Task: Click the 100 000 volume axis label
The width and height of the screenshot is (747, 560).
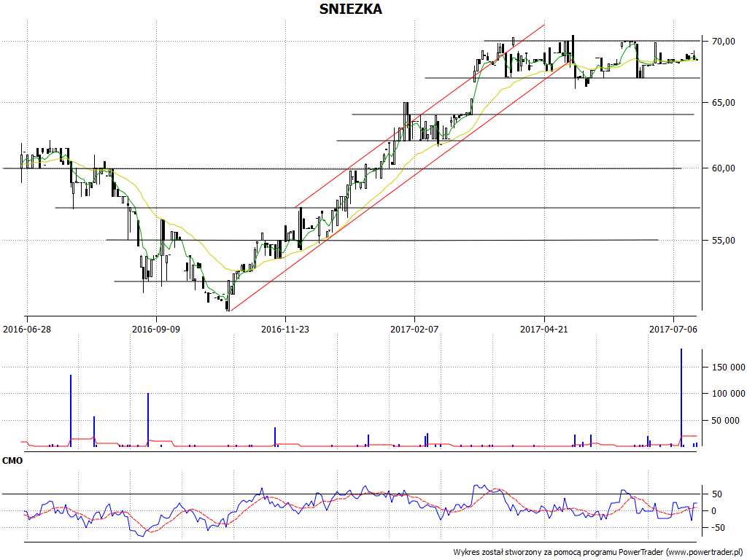Action: tap(729, 393)
